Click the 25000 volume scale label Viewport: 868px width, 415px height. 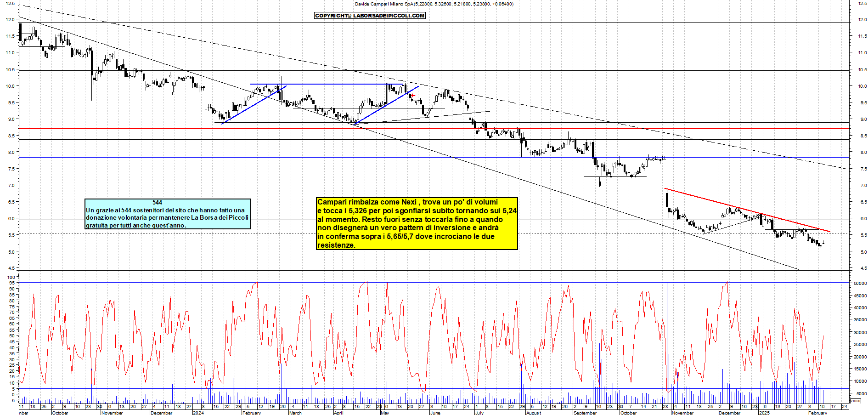[x=860, y=345]
